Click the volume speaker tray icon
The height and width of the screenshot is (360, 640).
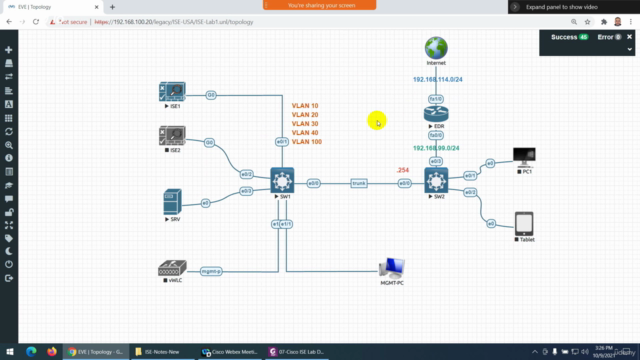coord(585,351)
